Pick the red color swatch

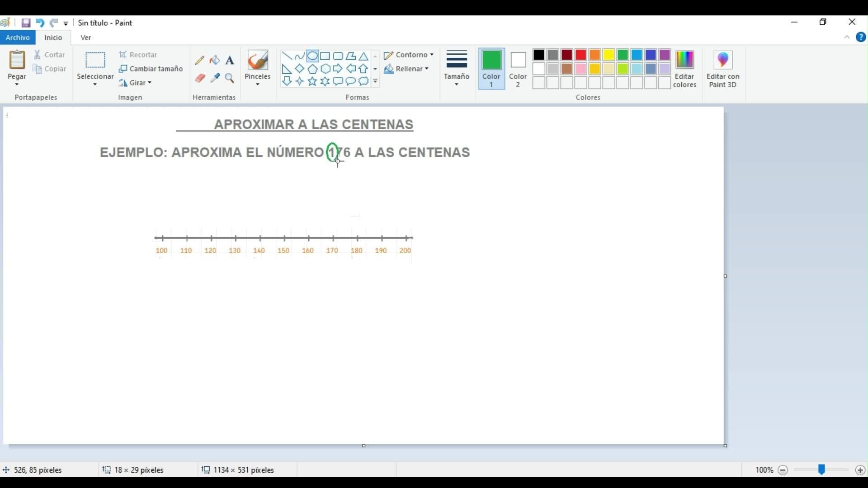pyautogui.click(x=580, y=55)
